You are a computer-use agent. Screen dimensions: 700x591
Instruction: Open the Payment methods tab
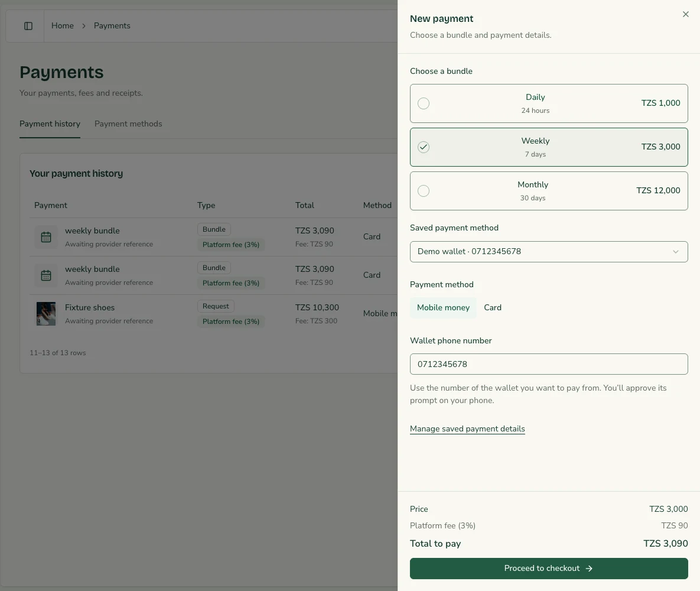pos(128,124)
